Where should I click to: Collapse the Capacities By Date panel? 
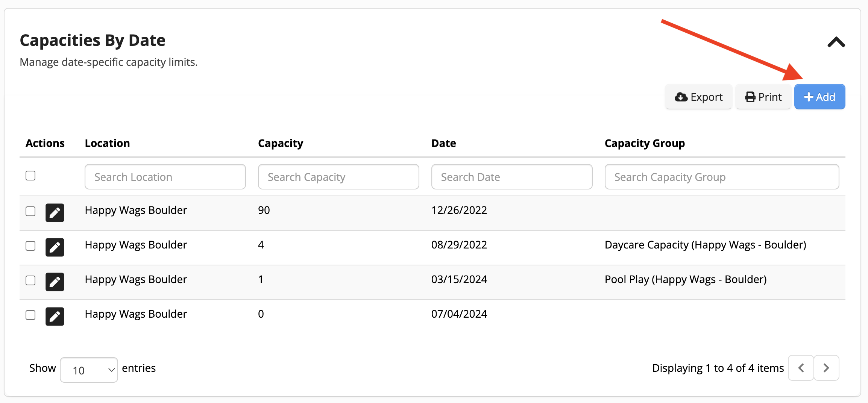click(x=836, y=42)
